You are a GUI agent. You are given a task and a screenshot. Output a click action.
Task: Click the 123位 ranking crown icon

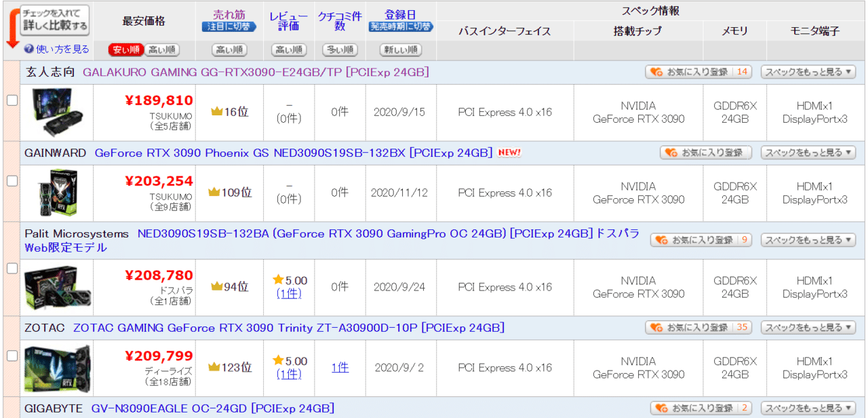tap(214, 367)
